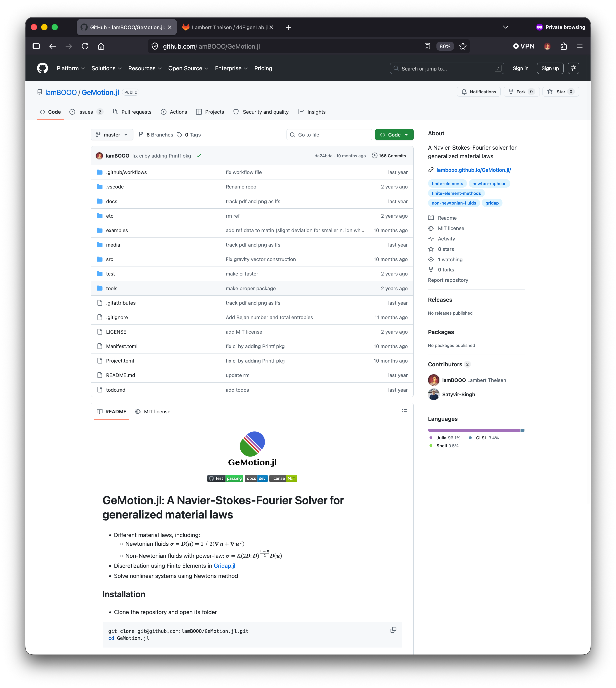The image size is (616, 688).
Task: Click the Sign up button
Action: point(550,68)
